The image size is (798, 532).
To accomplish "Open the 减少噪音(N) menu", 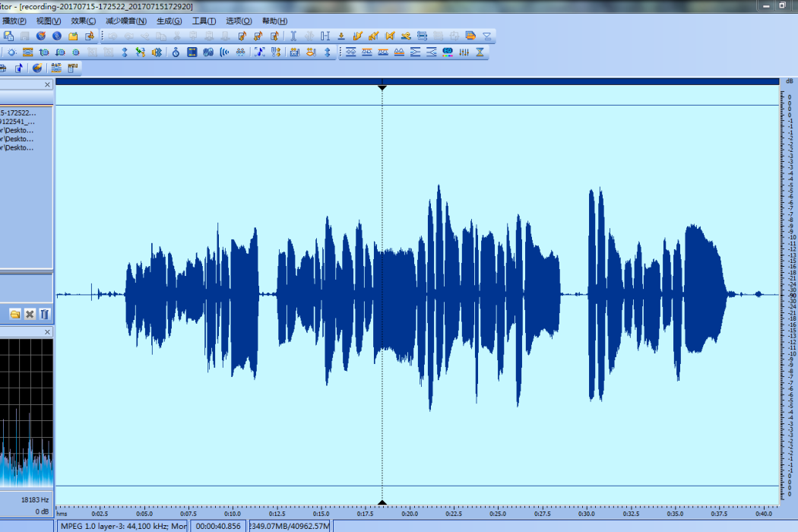I will tap(125, 21).
